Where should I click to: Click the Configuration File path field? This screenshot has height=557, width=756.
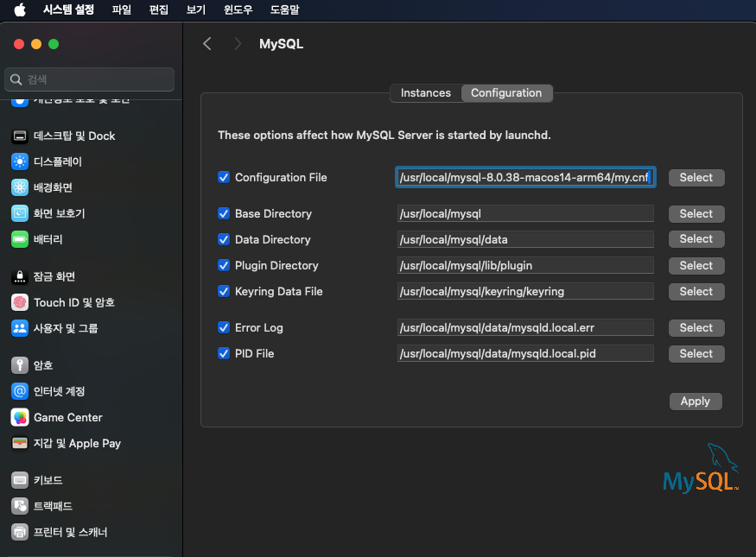(525, 177)
